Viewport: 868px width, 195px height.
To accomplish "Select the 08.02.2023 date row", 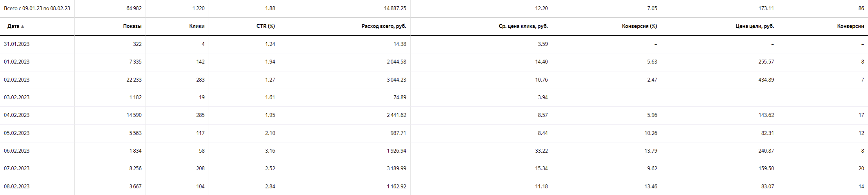I will pos(16,186).
